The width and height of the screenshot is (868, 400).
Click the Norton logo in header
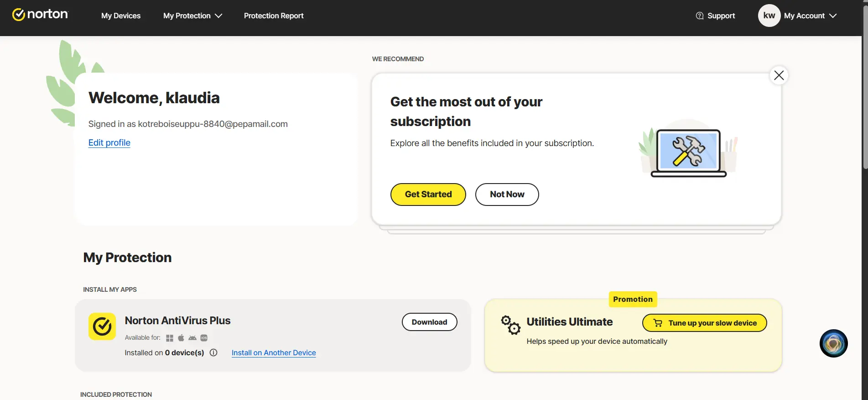(40, 15)
